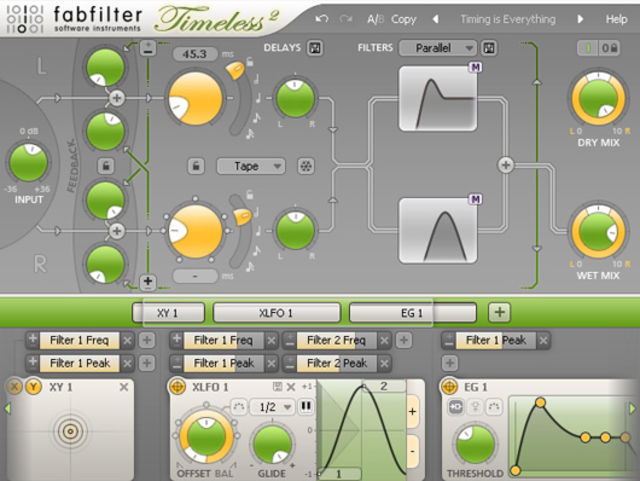Click the upper filter response display
This screenshot has width=640, height=481.
coord(438,98)
